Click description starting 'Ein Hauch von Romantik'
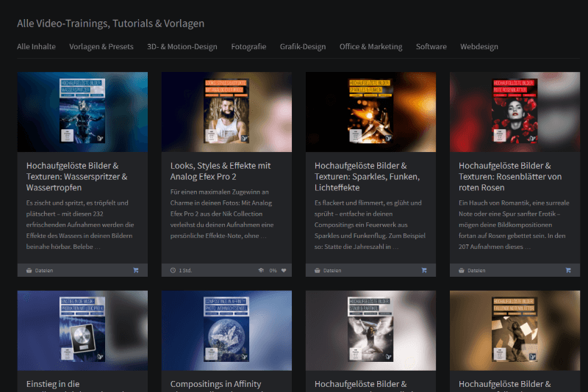Screen dimensions: 588x392 (x=514, y=225)
